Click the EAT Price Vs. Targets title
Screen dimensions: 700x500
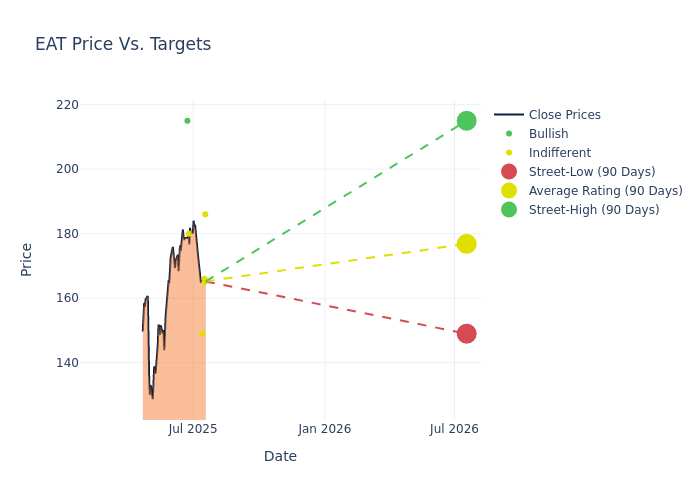coord(123,44)
